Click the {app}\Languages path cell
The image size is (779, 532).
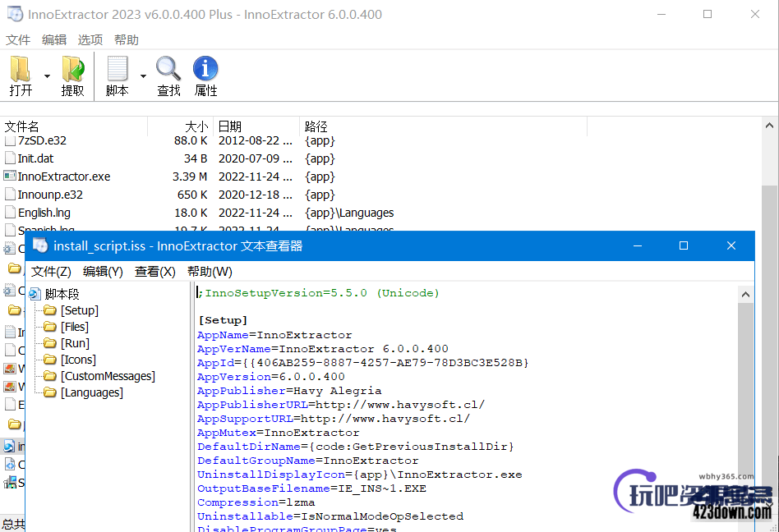point(349,213)
